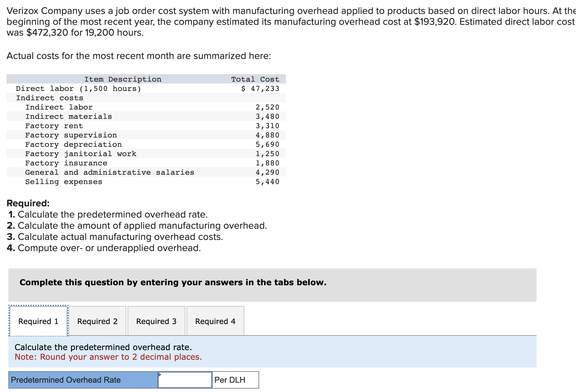Select the 3,480 indirect materials cost
The width and height of the screenshot is (576, 392).
click(x=268, y=116)
